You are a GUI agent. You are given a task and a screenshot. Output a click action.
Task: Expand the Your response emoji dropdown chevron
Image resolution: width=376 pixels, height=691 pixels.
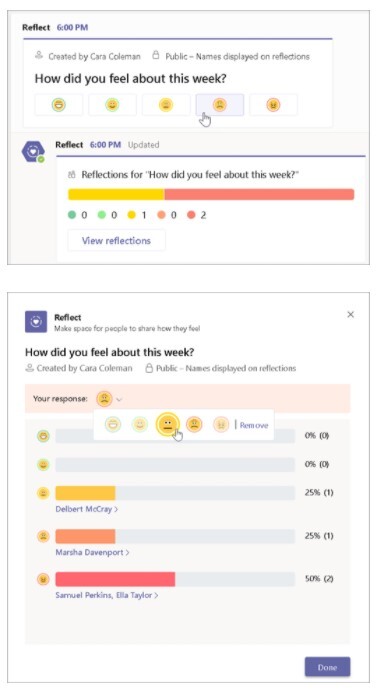pyautogui.click(x=119, y=400)
